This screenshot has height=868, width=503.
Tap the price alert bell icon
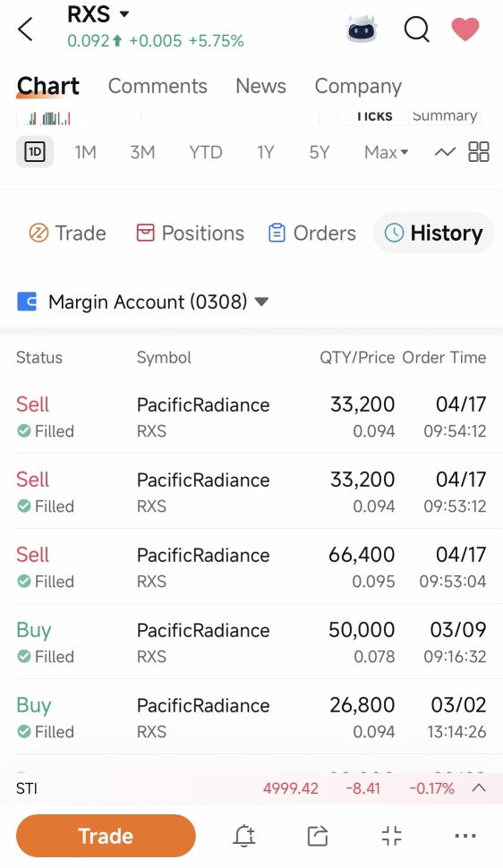point(243,836)
